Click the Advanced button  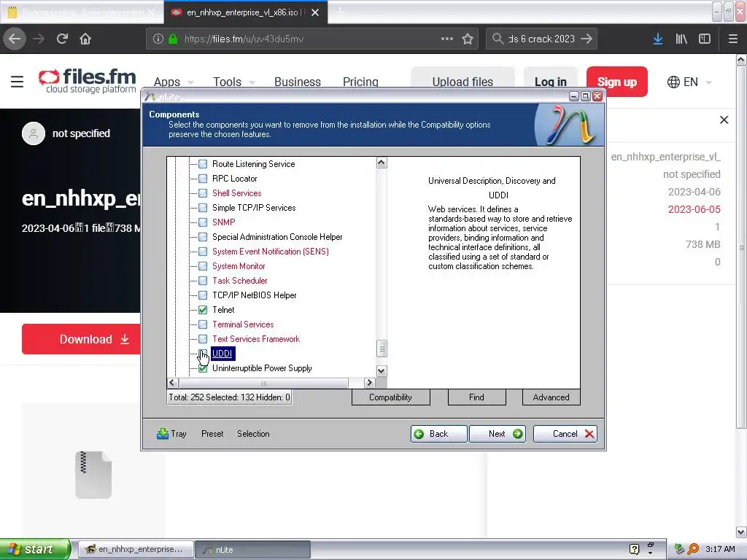click(551, 397)
